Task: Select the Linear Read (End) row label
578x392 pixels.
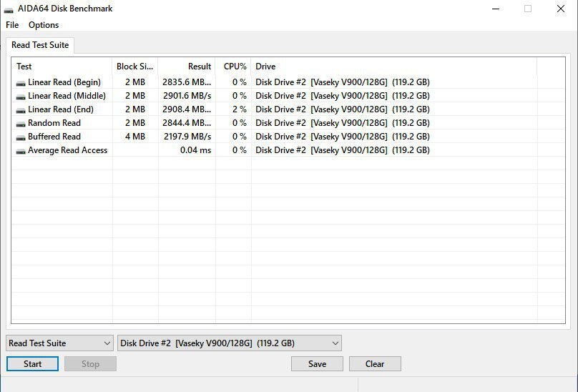Action: pyautogui.click(x=61, y=109)
